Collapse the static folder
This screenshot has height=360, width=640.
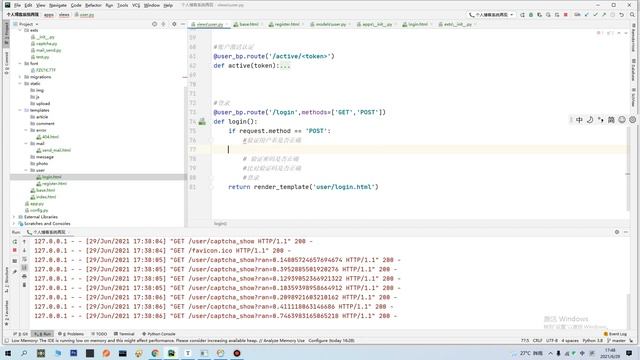pos(20,84)
